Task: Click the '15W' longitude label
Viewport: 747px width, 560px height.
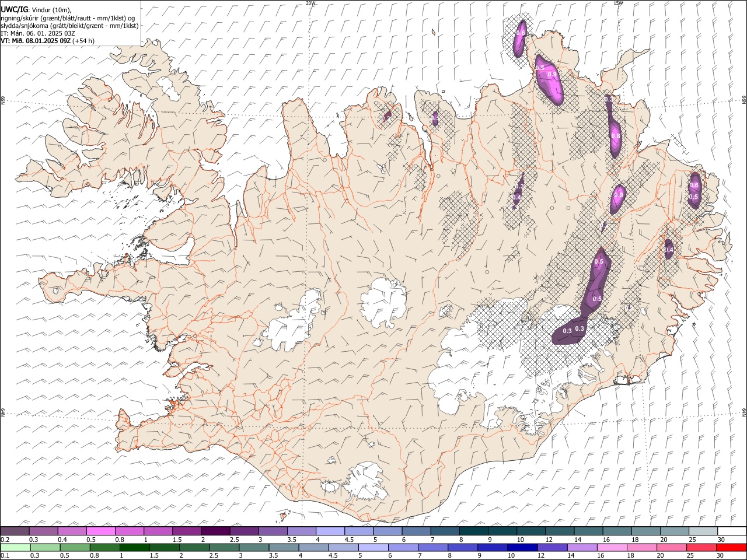Action: click(618, 3)
